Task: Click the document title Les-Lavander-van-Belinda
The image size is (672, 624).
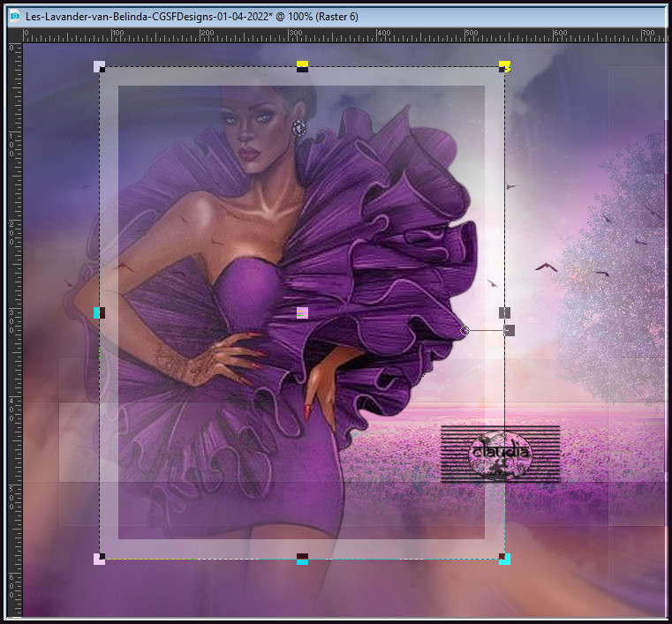Action: click(192, 17)
